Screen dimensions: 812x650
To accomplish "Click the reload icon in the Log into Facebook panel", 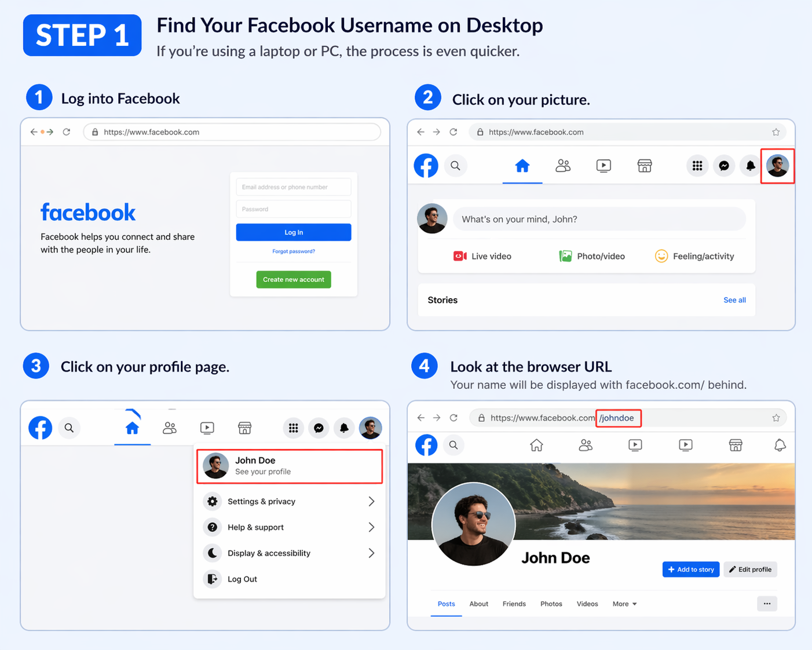I will pyautogui.click(x=67, y=132).
